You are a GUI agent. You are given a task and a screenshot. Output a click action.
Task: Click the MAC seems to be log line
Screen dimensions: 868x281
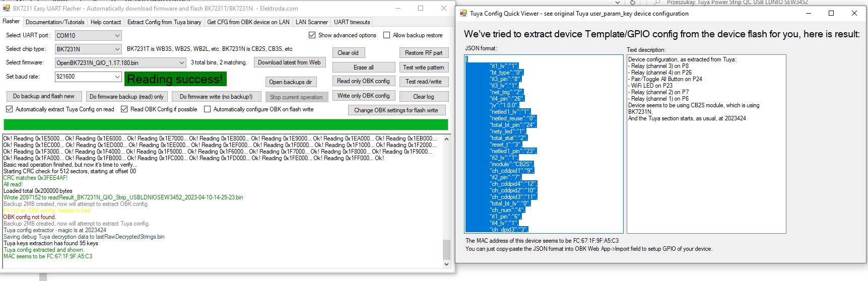(x=48, y=256)
